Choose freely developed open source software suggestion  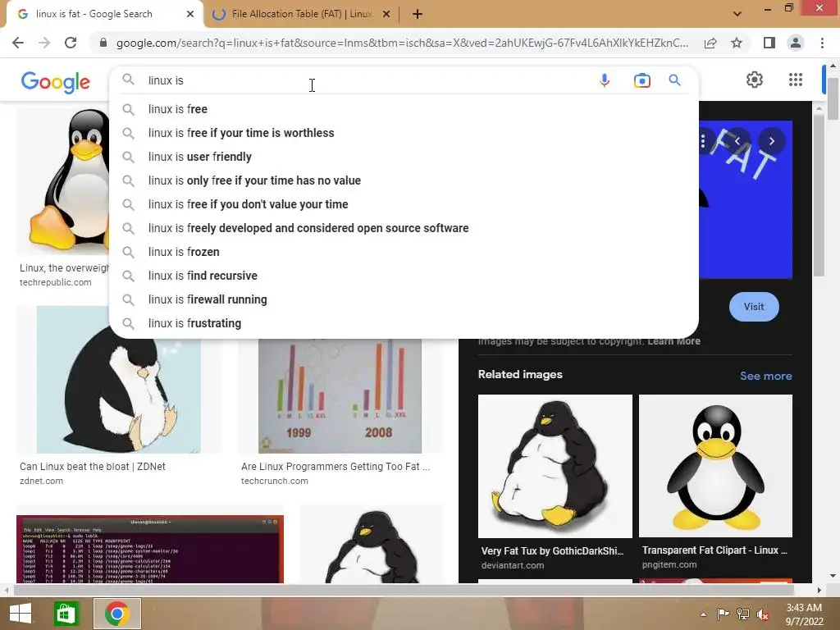(404, 228)
